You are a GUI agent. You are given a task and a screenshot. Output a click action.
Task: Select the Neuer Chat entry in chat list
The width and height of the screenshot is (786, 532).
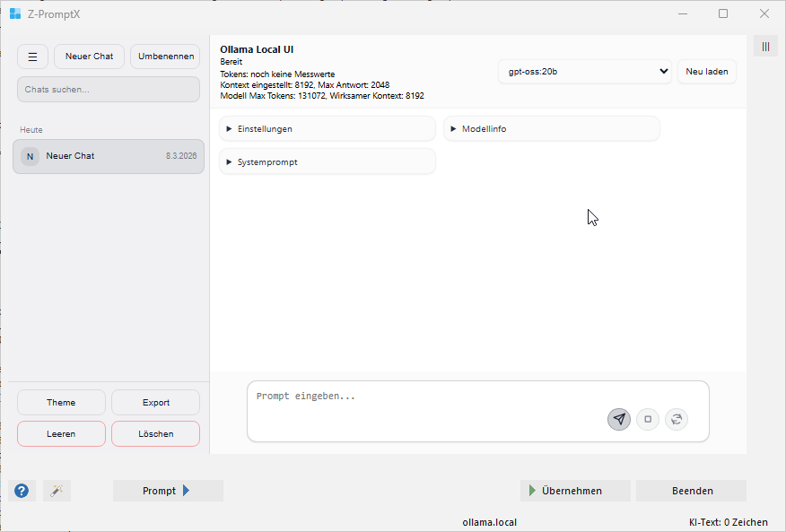(108, 156)
